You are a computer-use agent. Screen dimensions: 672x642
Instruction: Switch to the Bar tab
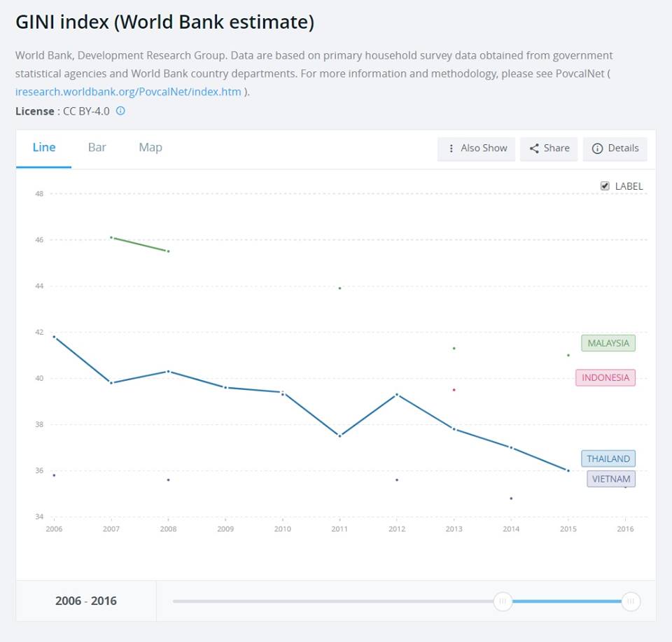[97, 147]
